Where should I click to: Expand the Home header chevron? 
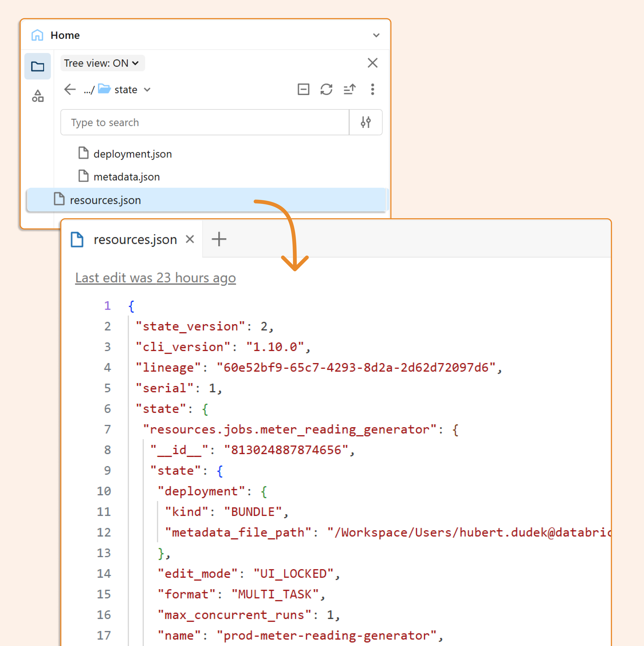coord(376,36)
